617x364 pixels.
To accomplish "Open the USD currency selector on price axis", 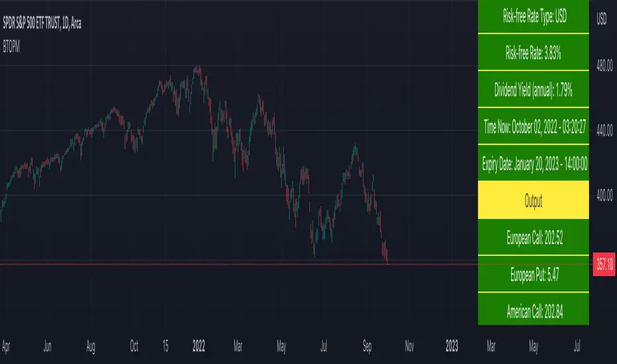I will click(x=602, y=19).
